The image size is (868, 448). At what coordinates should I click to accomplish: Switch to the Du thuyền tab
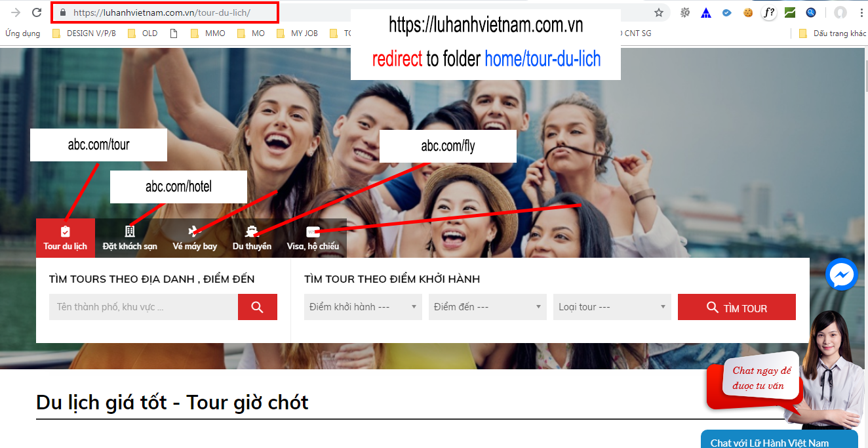pyautogui.click(x=252, y=238)
